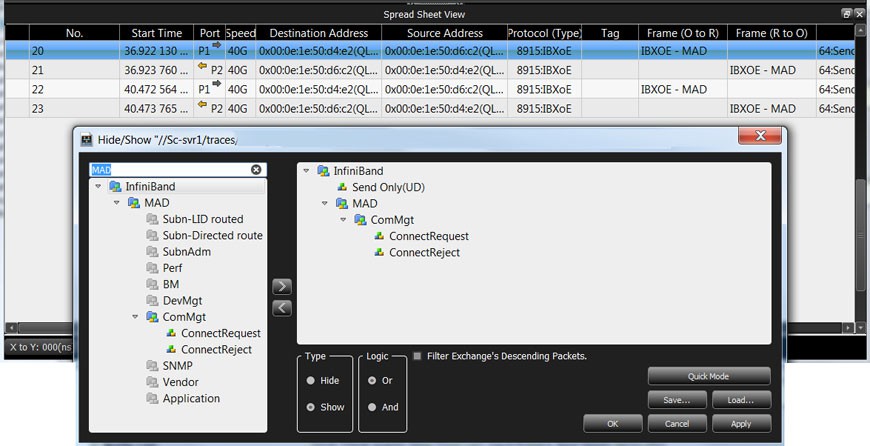Click the Load... button

[x=741, y=400]
